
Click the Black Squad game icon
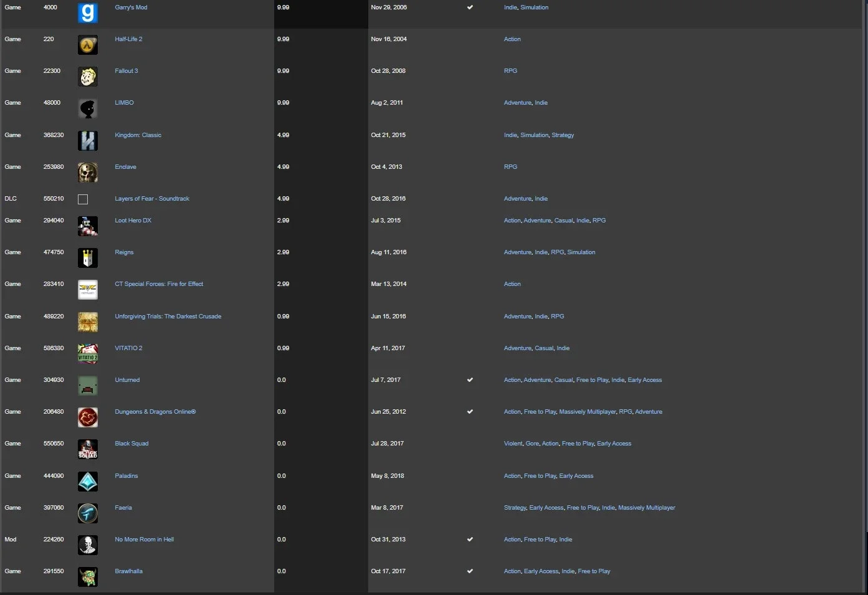[88, 449]
